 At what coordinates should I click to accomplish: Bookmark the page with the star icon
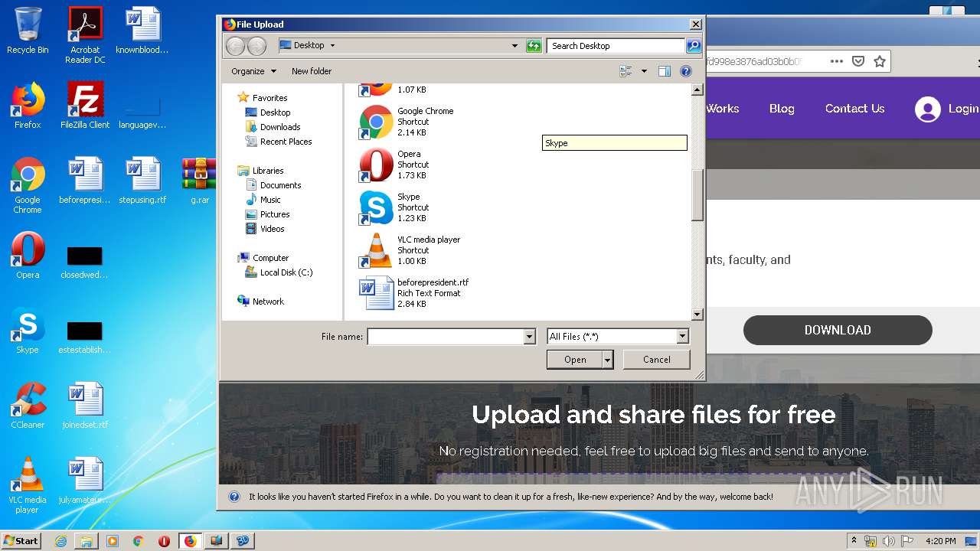tap(880, 61)
